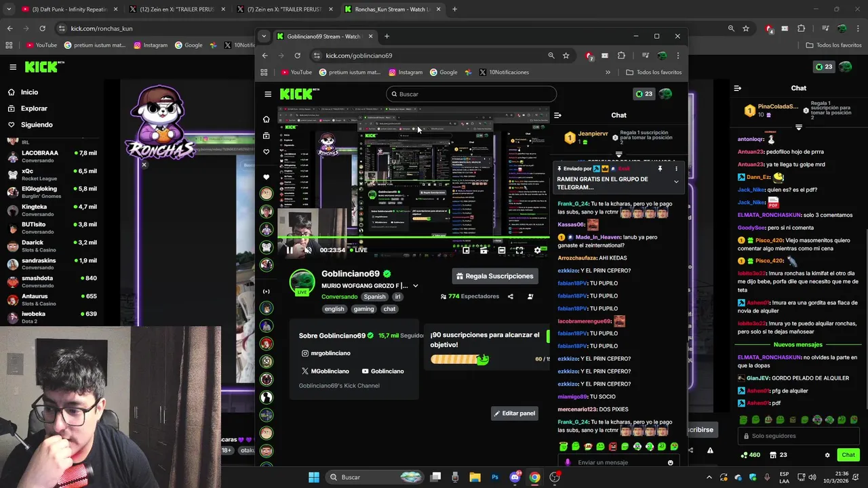Expand the pinned message RAMEN GRATIS
The height and width of the screenshot is (488, 868).
pyautogui.click(x=675, y=182)
